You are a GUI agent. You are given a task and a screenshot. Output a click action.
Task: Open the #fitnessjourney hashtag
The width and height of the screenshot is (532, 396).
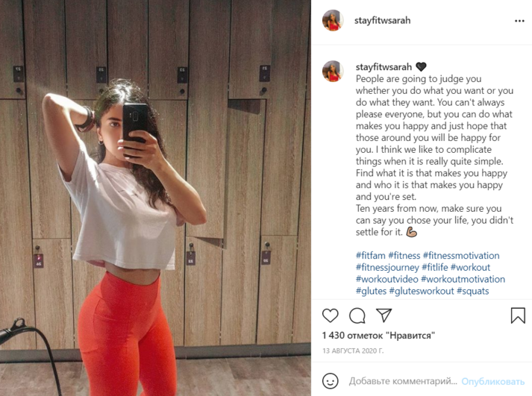point(387,267)
